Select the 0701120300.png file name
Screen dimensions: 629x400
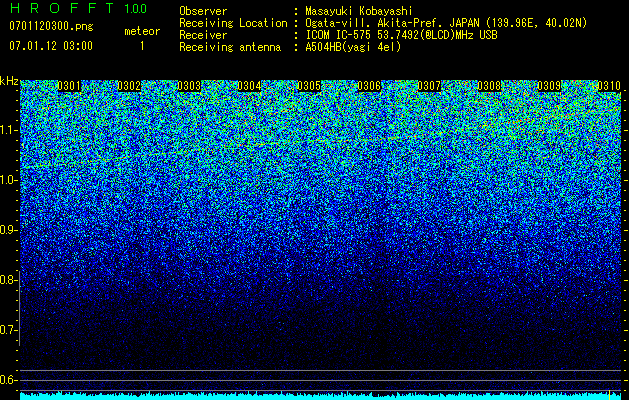(x=51, y=27)
